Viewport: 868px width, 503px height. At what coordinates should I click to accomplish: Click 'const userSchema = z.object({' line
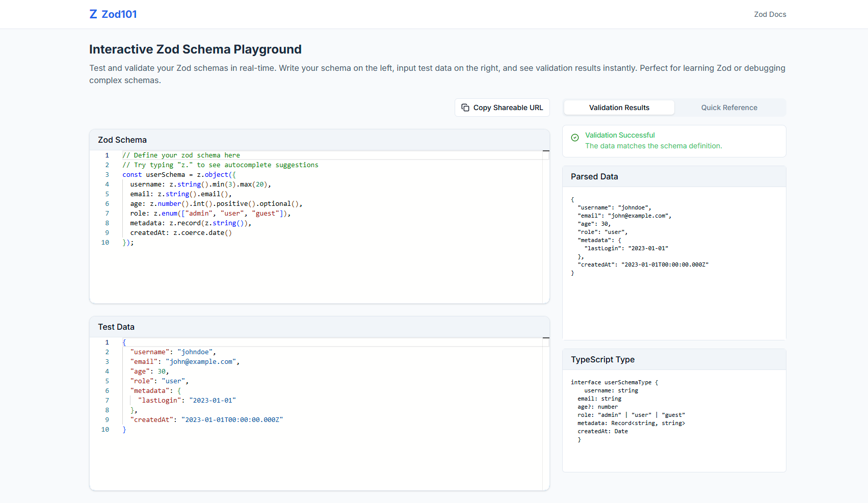[179, 175]
